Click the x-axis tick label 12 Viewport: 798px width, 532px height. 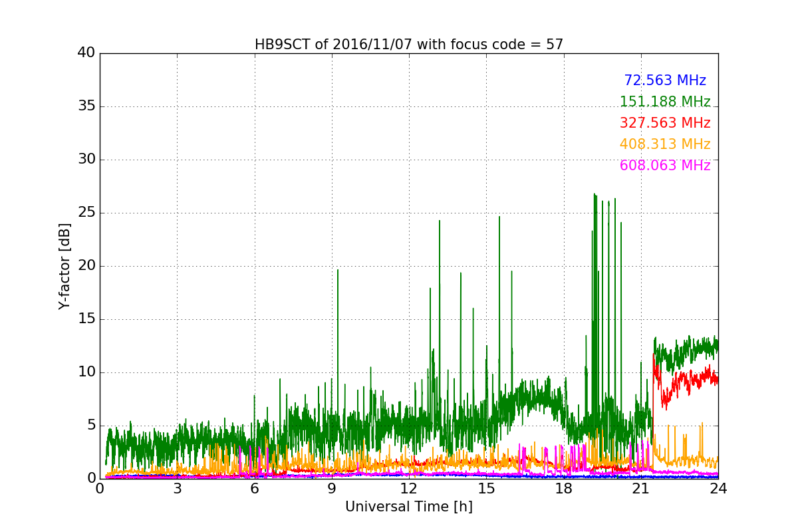[x=409, y=488]
